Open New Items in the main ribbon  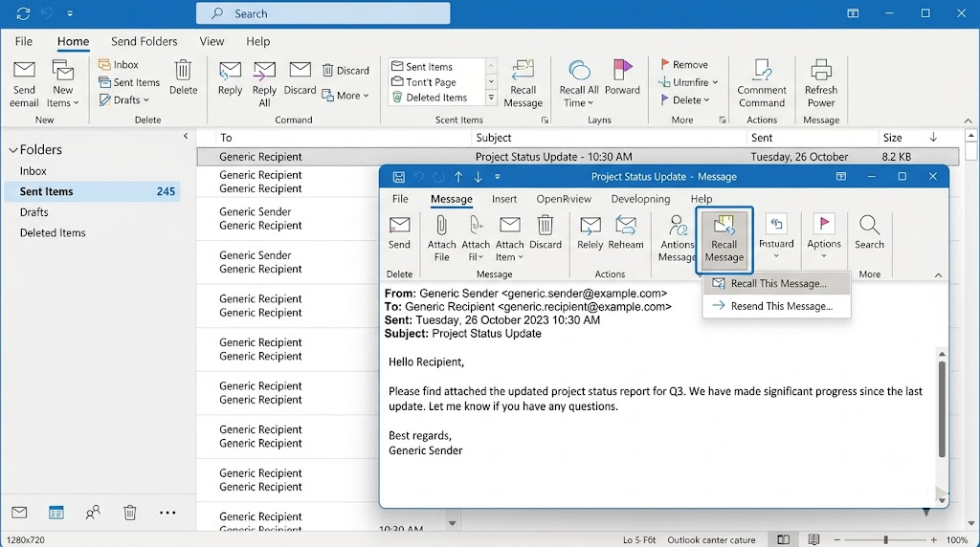pos(62,85)
